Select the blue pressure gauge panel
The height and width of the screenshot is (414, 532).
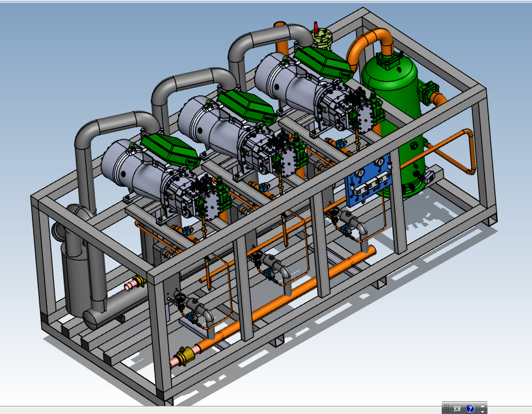pyautogui.click(x=368, y=180)
